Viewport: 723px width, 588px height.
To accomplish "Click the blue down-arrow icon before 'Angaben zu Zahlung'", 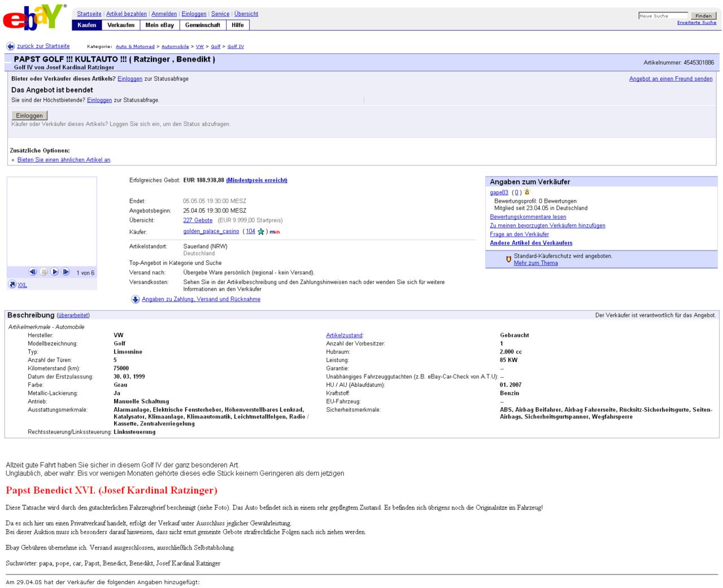I will [136, 299].
